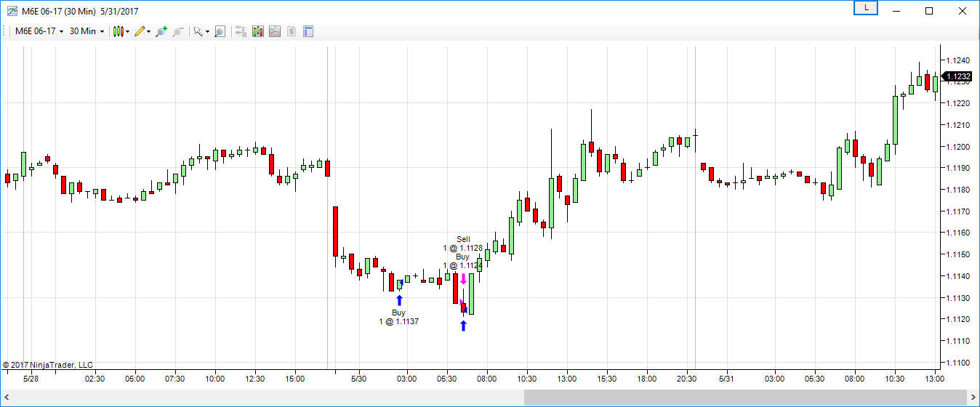
Task: Click the zoom in magnifier icon
Action: tap(161, 31)
